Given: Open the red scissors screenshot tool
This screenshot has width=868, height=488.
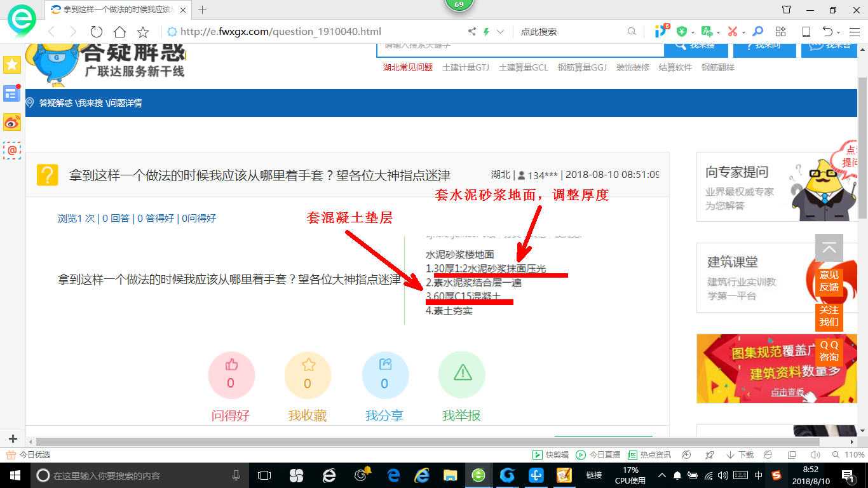Looking at the screenshot, I should click(732, 32).
